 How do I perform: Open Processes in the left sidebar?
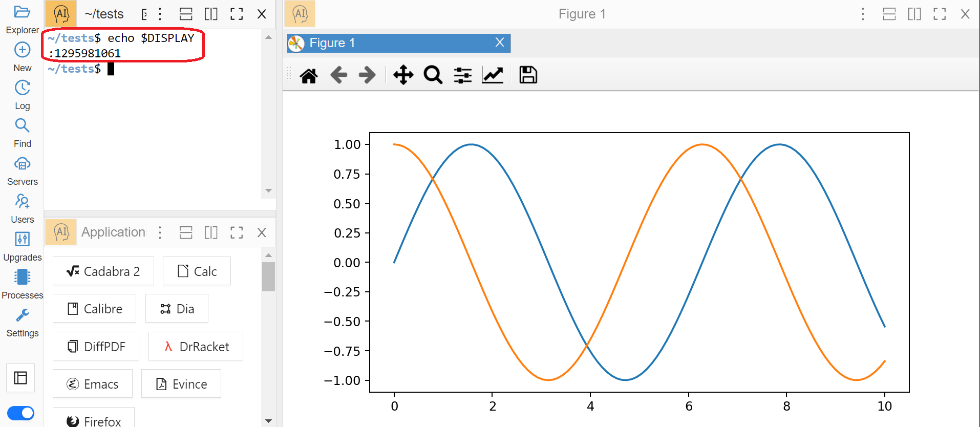pyautogui.click(x=22, y=284)
